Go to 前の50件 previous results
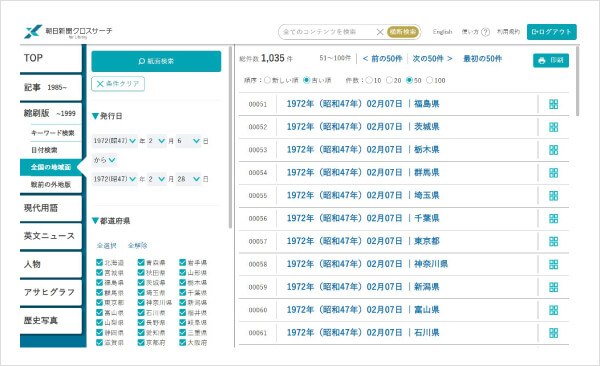This screenshot has width=600, height=366. point(382,59)
